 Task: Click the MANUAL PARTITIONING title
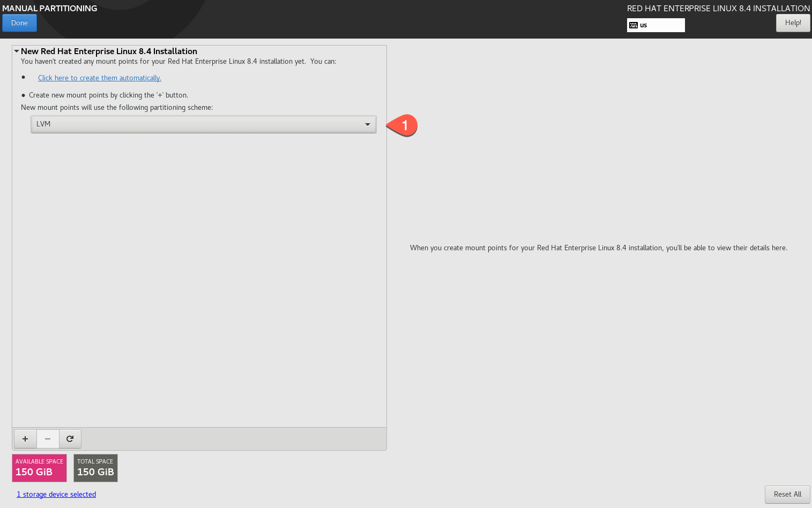[50, 9]
